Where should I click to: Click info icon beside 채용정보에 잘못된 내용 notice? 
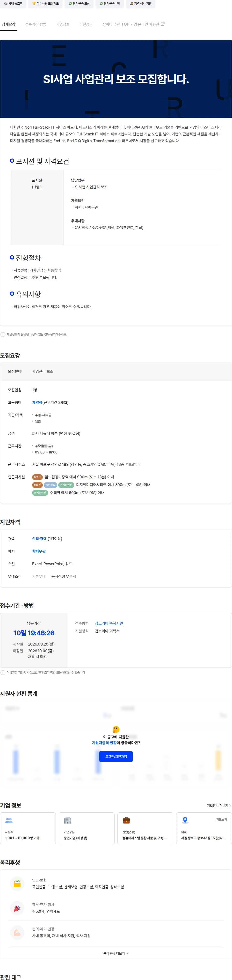[x=3, y=334]
